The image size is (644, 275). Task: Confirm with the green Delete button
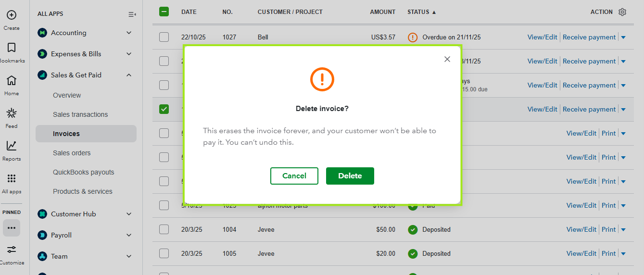[x=350, y=176]
